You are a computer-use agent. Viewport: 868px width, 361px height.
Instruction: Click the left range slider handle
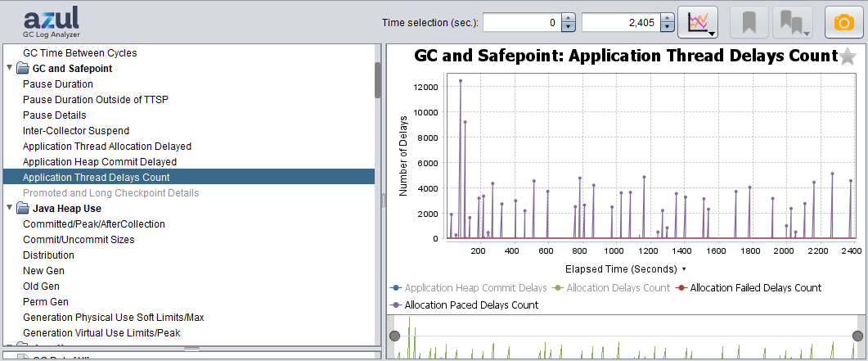tap(394, 336)
